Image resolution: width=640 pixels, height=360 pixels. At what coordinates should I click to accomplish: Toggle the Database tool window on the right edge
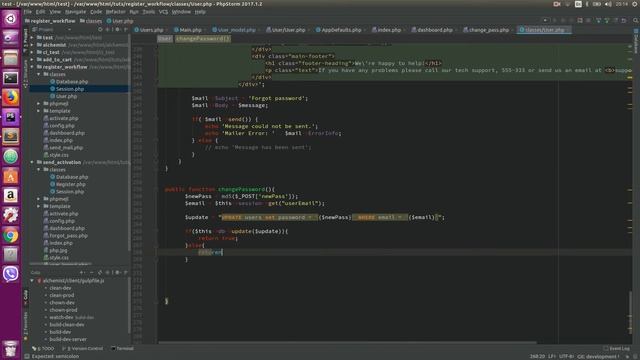(636, 41)
